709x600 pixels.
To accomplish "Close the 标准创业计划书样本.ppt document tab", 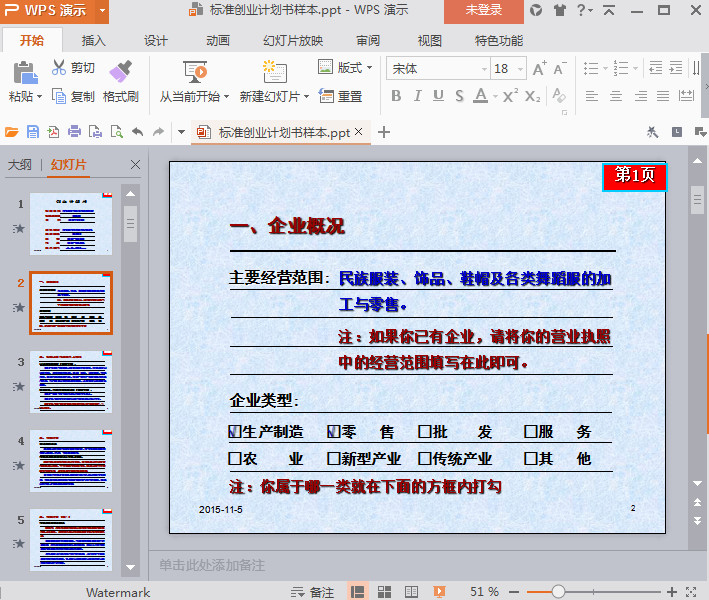I will click(x=359, y=132).
